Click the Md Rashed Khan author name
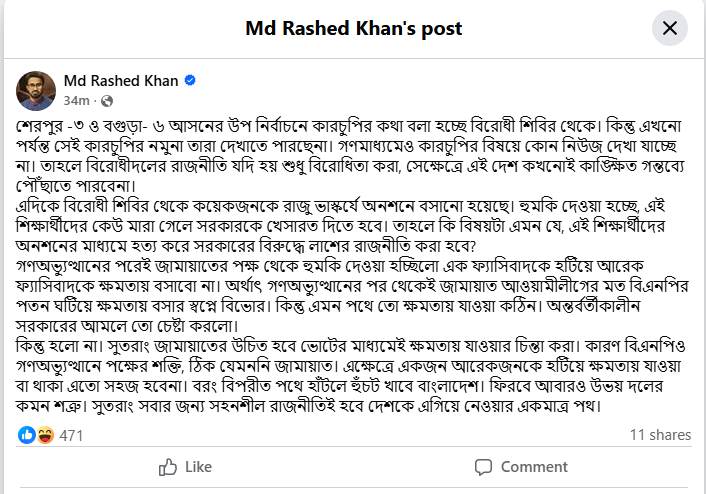 click(120, 80)
